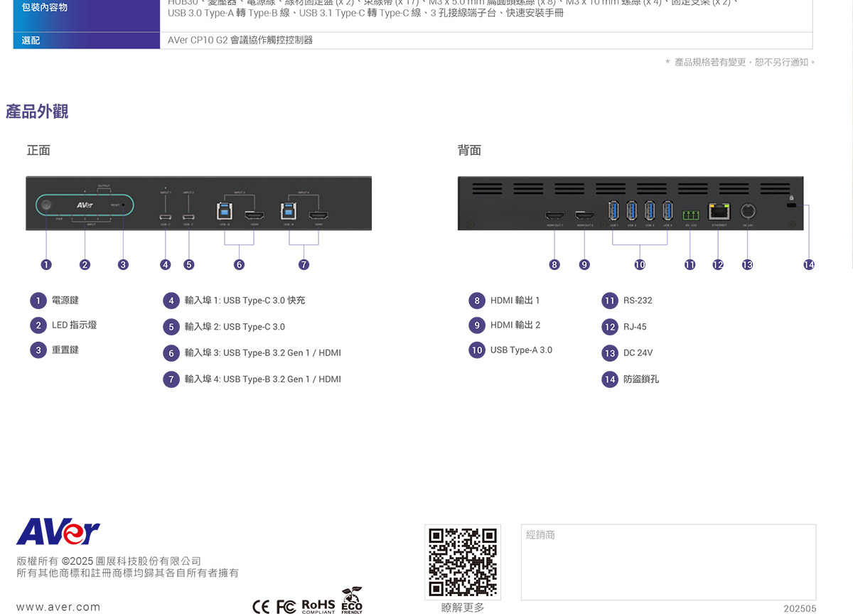Image resolution: width=853 pixels, height=616 pixels.
Task: Click the power button in the front panel image
Action: click(x=45, y=205)
